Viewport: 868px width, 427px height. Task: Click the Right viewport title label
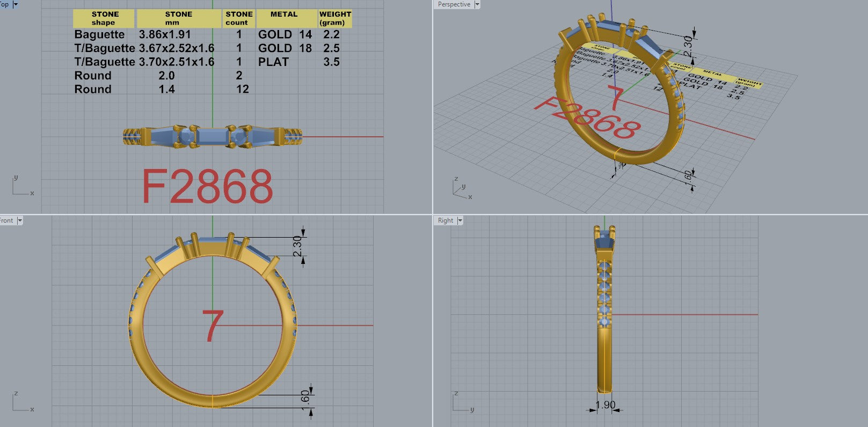pos(445,220)
